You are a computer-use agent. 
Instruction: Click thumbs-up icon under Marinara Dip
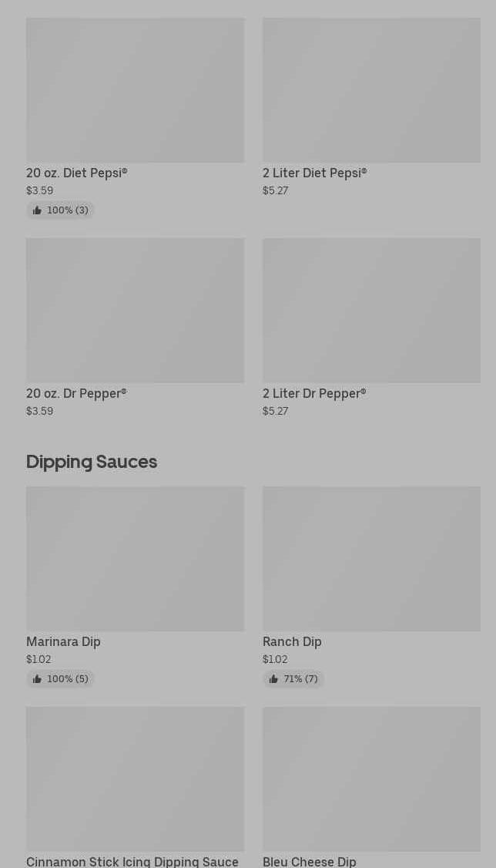pos(37,679)
